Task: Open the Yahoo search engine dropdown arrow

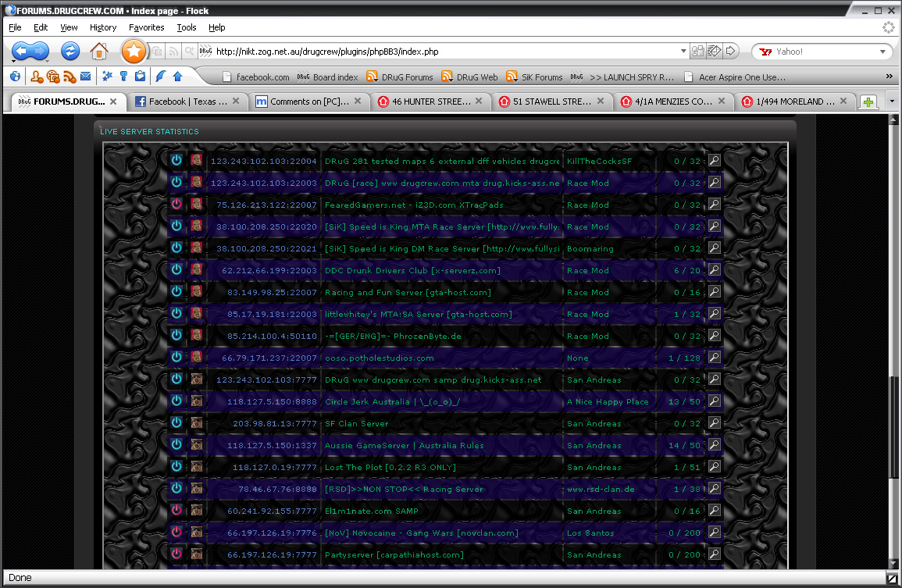Action: [x=883, y=52]
